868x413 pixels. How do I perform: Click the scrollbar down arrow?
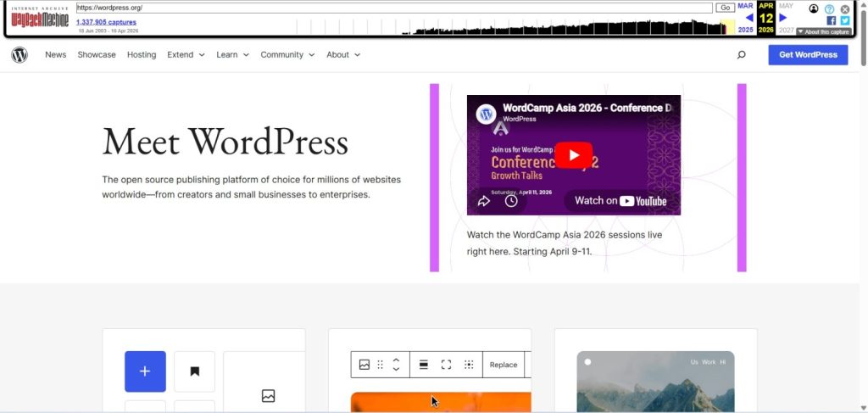point(864,408)
